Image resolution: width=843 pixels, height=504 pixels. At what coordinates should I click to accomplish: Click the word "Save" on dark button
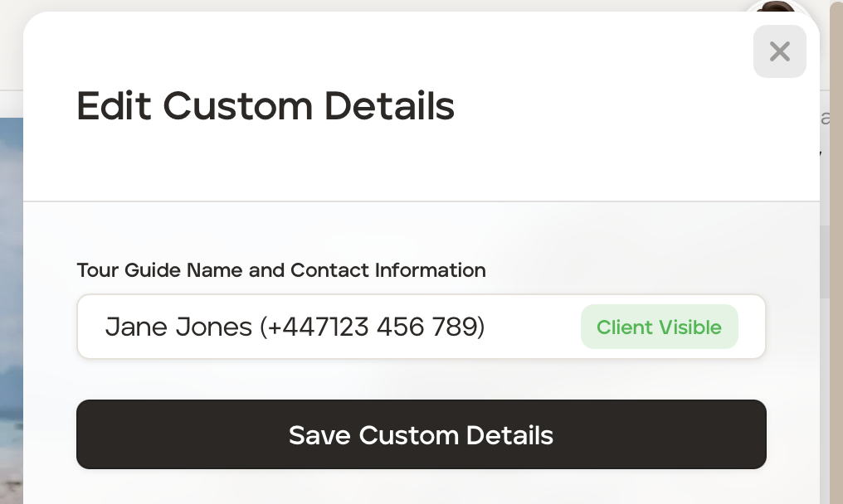pyautogui.click(x=319, y=435)
